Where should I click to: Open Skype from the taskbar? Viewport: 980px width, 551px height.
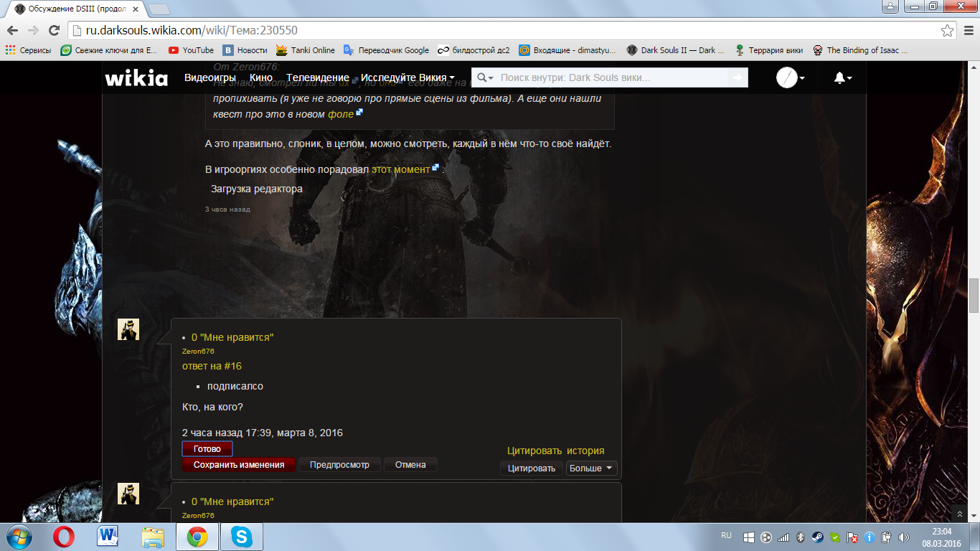(x=242, y=537)
